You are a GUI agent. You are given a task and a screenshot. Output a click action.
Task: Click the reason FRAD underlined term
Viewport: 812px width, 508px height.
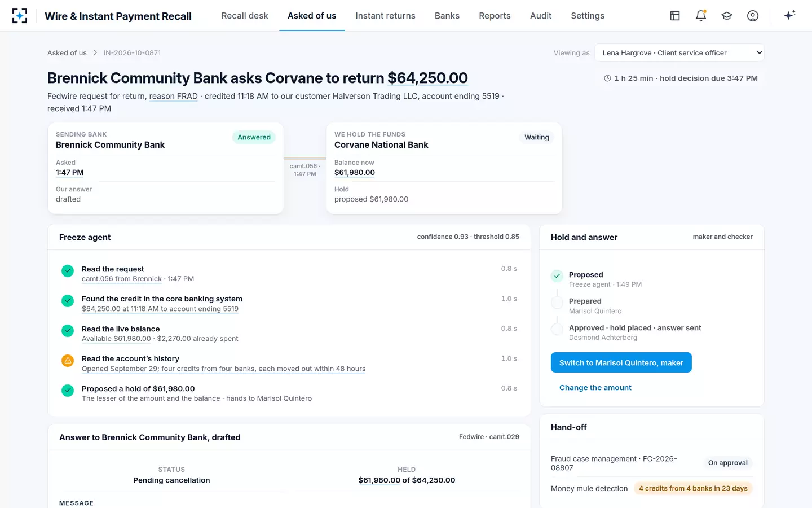pyautogui.click(x=173, y=96)
